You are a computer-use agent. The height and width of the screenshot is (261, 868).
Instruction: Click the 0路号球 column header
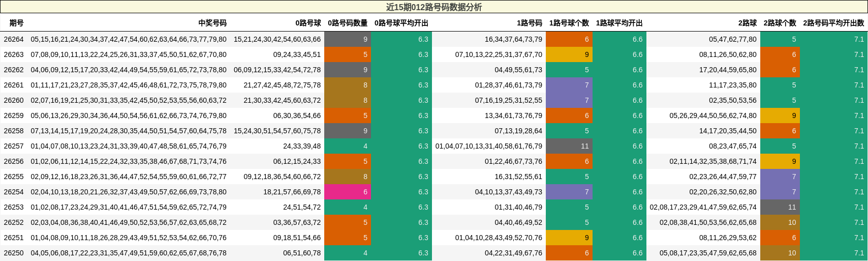click(308, 23)
